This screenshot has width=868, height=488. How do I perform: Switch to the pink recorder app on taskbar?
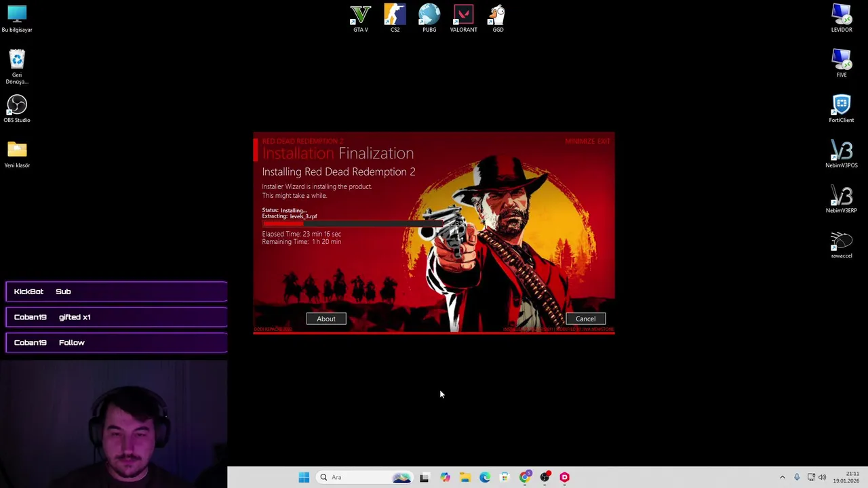[x=564, y=477]
